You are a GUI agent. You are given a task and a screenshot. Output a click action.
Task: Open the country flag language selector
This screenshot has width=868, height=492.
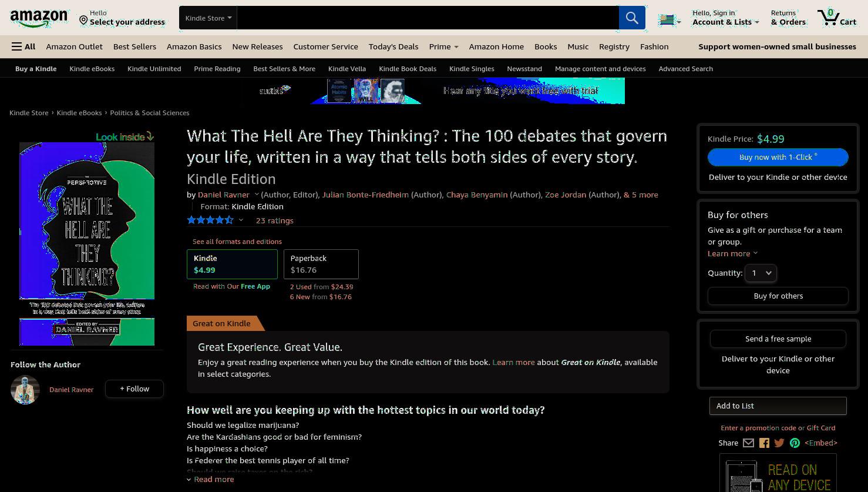(x=669, y=19)
